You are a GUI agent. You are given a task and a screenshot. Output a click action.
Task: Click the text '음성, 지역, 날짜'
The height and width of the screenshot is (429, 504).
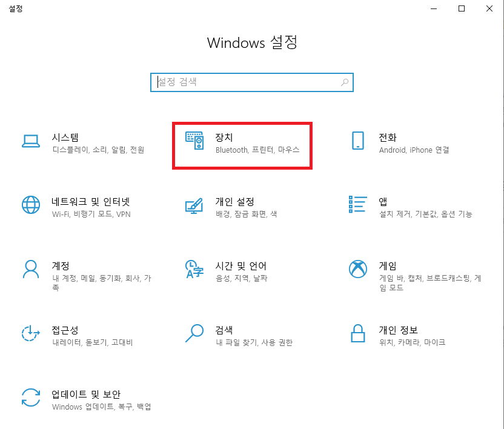pyautogui.click(x=241, y=278)
